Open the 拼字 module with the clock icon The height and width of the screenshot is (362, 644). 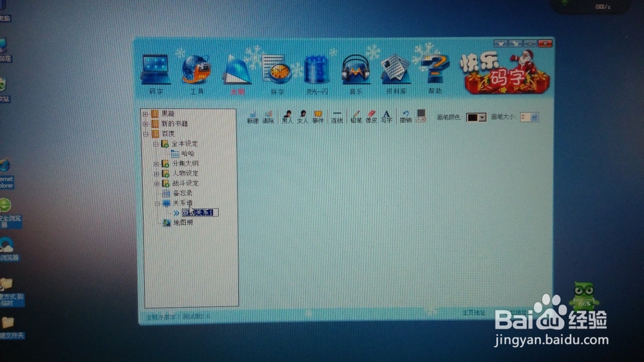277,75
